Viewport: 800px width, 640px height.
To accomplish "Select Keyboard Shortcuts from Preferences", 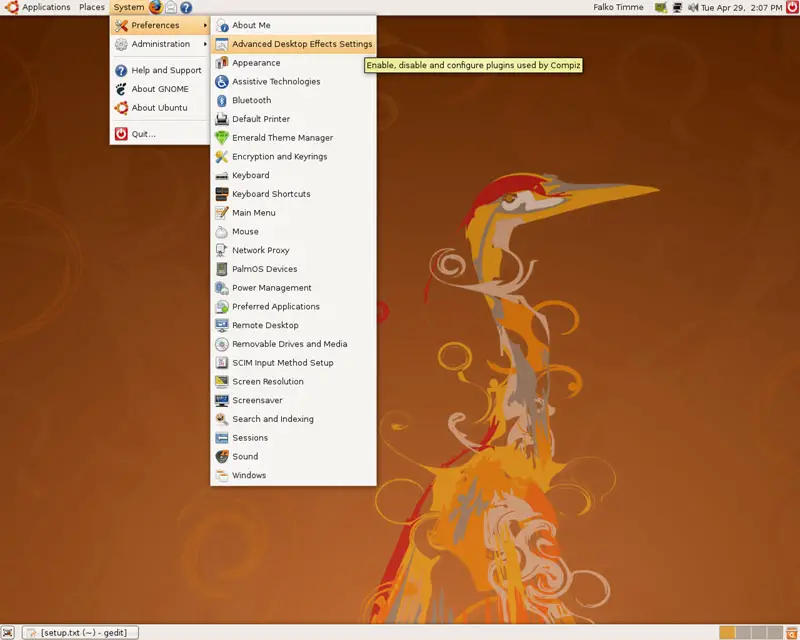I will point(293,194).
